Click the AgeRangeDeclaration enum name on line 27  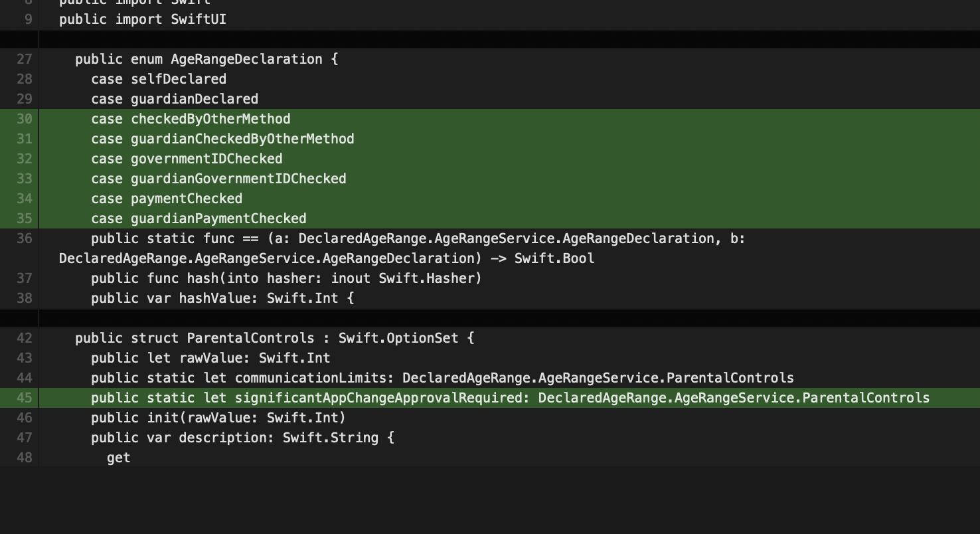(x=246, y=59)
